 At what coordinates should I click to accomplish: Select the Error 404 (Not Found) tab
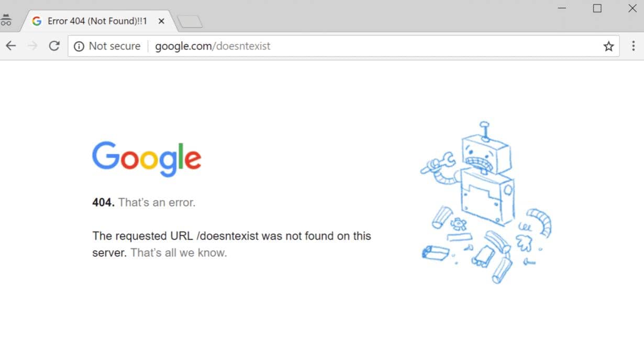97,21
